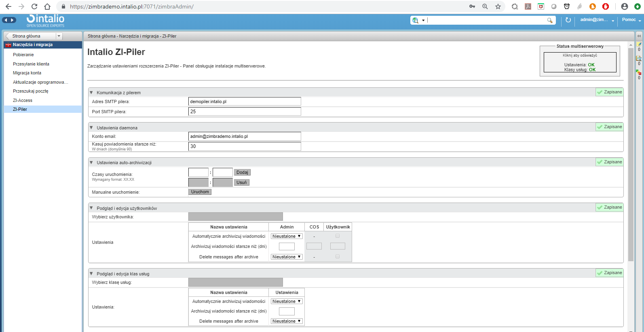Open Admin dropdown for Automatycznie archiwizuj wiadomości (users)

click(287, 236)
